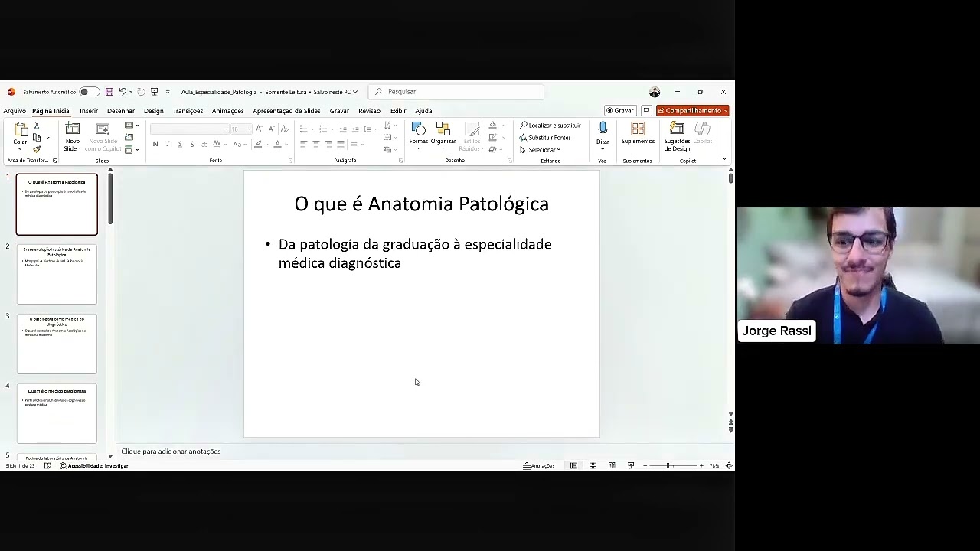Switch to Normal view icon in status bar
The image size is (980, 551).
pos(573,466)
